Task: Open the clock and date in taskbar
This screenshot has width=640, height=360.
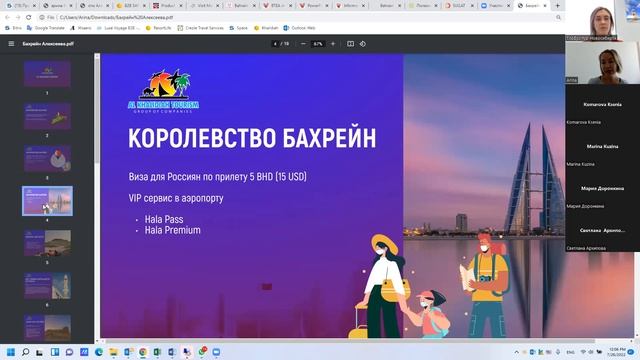Action: point(617,352)
